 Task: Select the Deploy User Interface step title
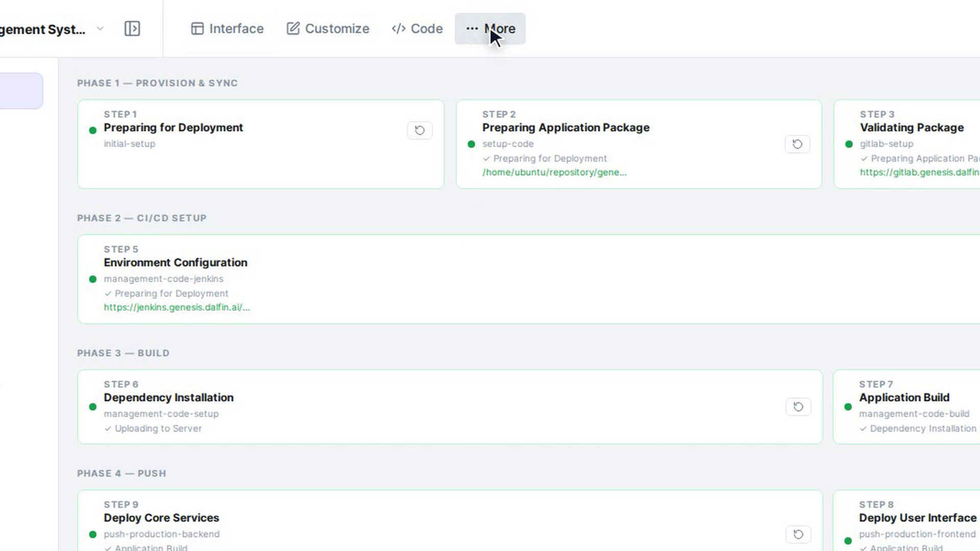[x=917, y=518]
